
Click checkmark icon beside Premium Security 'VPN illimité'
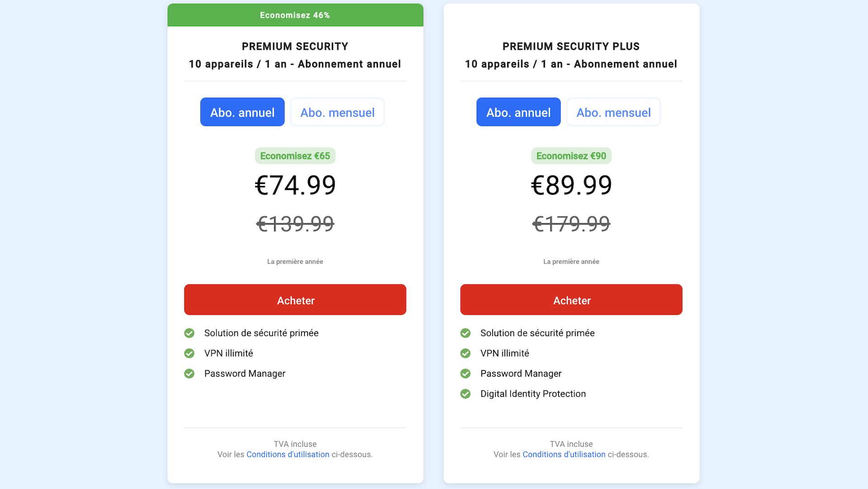click(x=189, y=353)
